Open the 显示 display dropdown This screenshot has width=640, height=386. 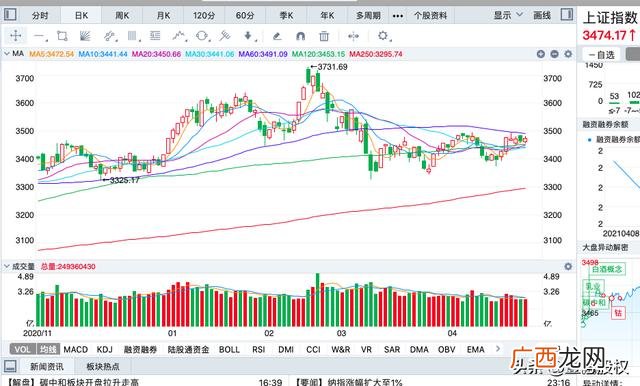click(508, 15)
